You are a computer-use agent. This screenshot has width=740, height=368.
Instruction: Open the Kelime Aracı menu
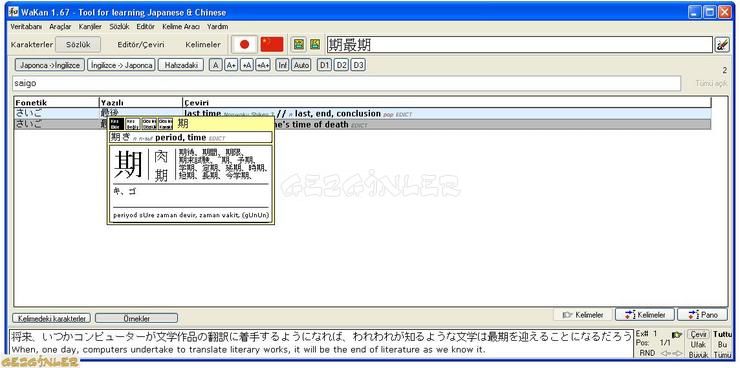pos(181,27)
